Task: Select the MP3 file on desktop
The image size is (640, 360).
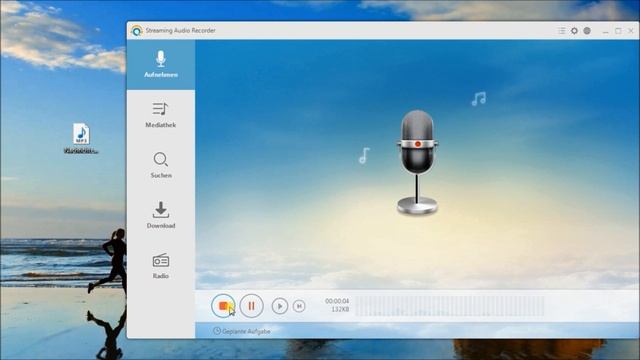Action: point(81,139)
